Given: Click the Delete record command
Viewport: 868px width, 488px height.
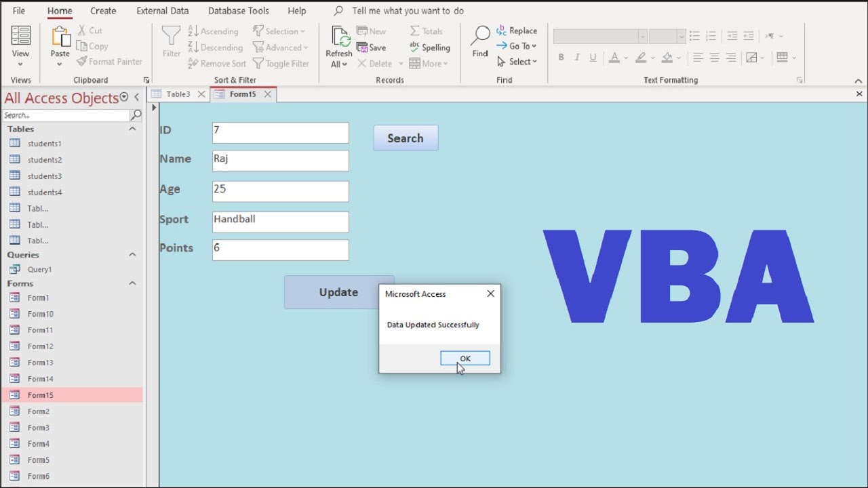Looking at the screenshot, I should [374, 64].
